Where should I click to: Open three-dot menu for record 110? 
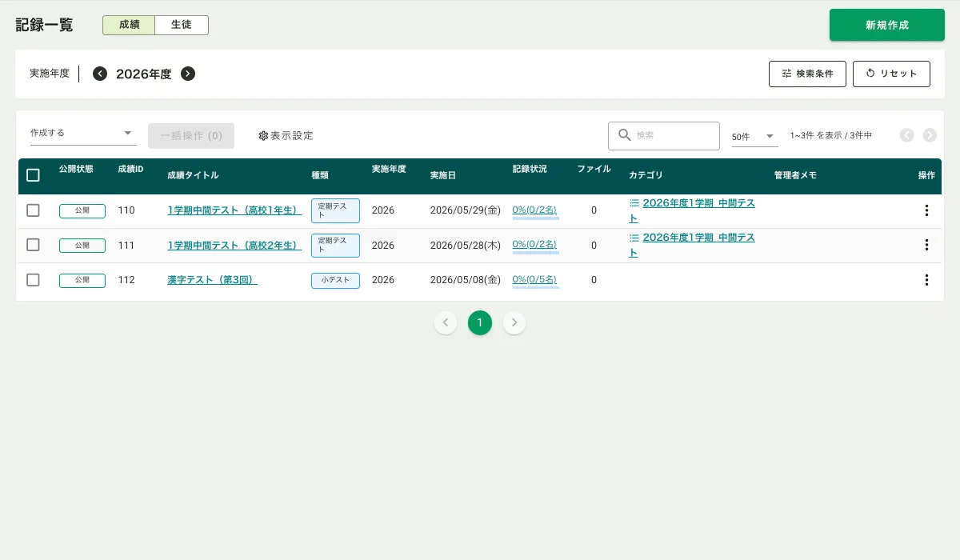(926, 210)
